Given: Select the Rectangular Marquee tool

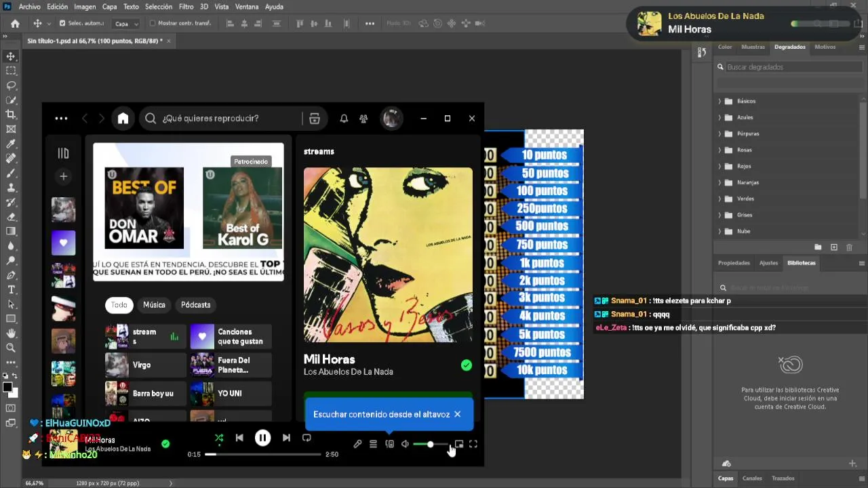Looking at the screenshot, I should pyautogui.click(x=11, y=70).
